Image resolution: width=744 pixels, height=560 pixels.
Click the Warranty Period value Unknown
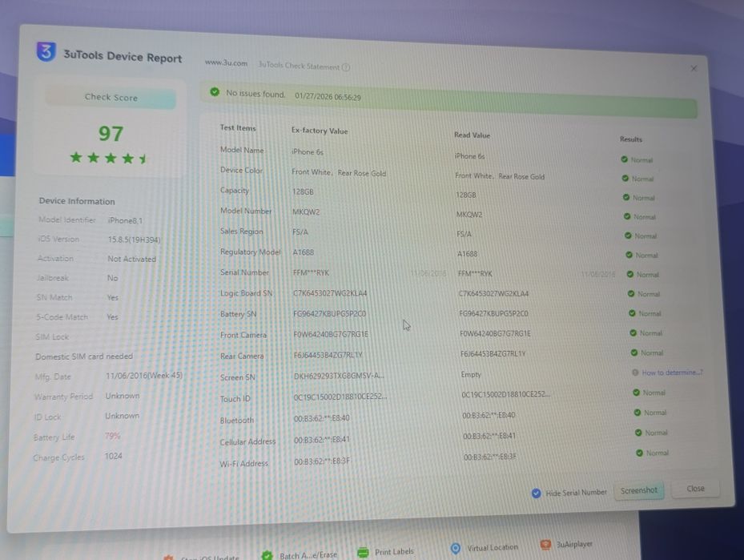coord(123,396)
